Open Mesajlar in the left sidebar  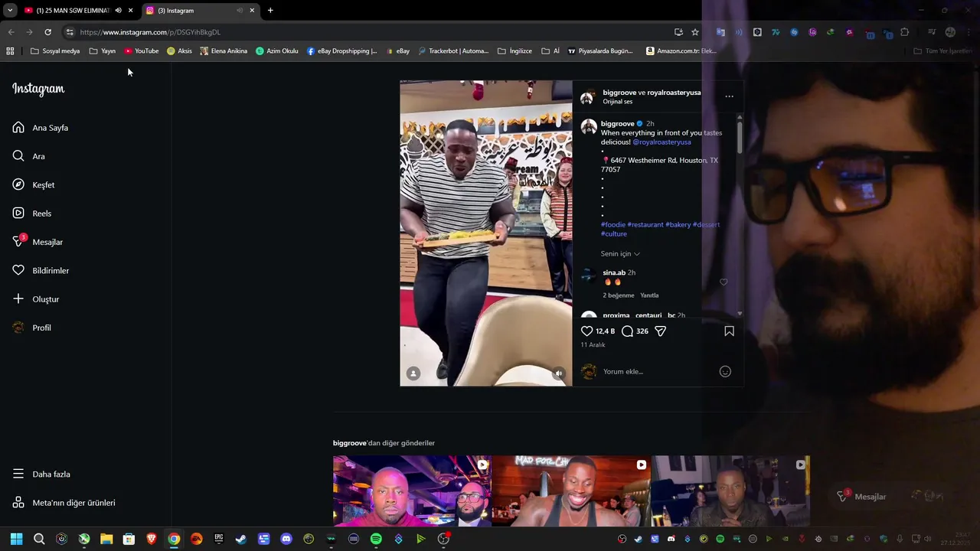pos(38,242)
